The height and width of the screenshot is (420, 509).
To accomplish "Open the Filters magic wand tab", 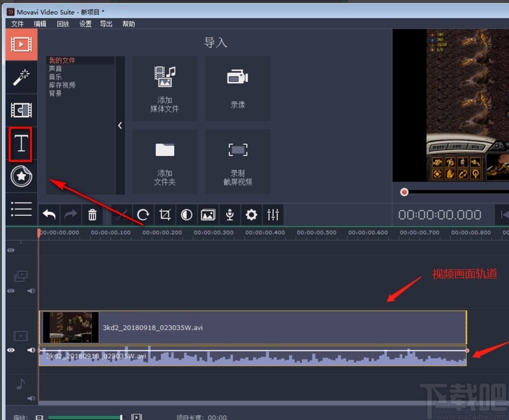I will pyautogui.click(x=21, y=77).
